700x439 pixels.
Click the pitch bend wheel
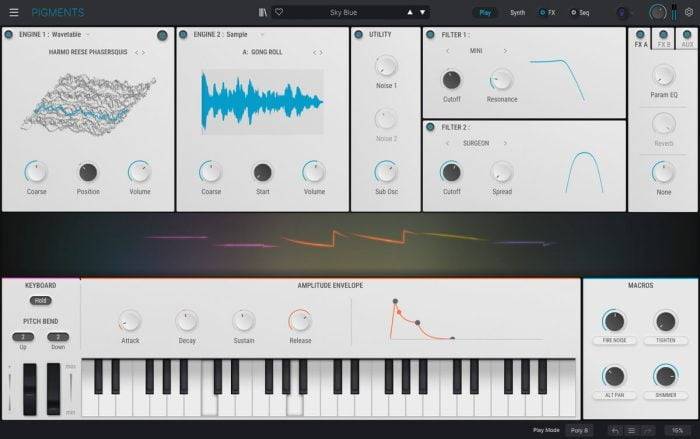tap(30, 389)
